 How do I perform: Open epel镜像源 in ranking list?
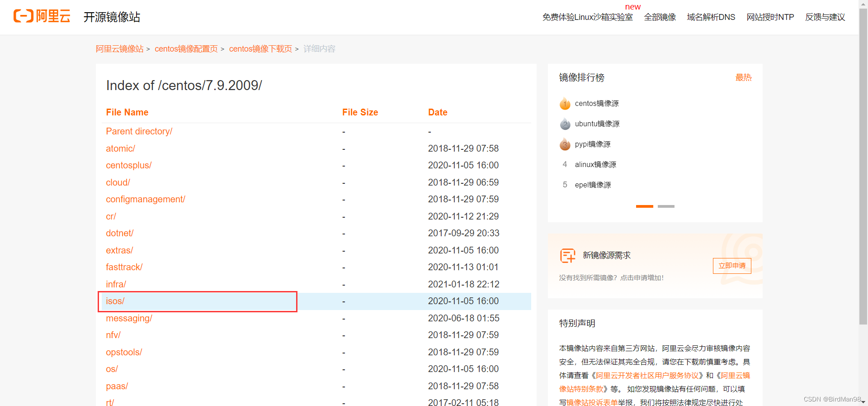(x=593, y=185)
